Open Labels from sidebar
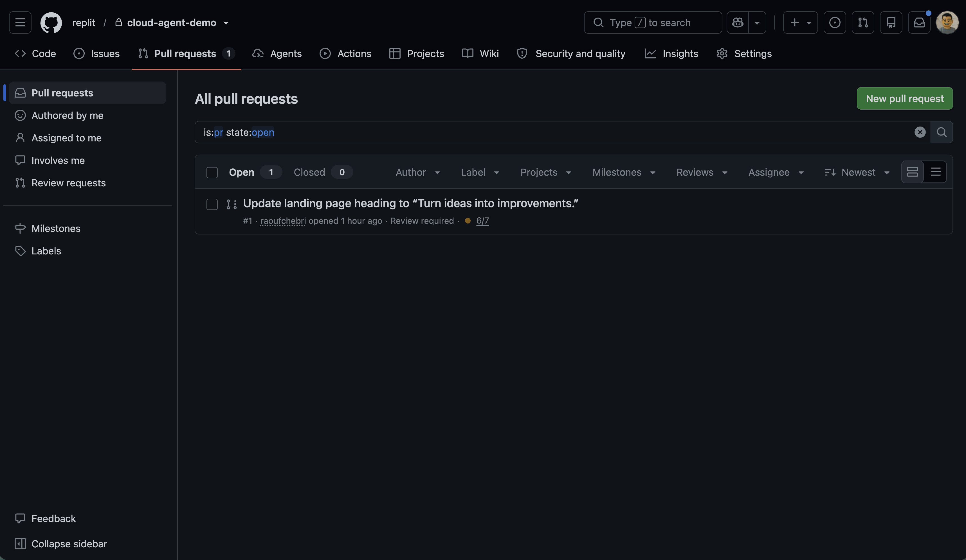966x560 pixels. tap(87, 251)
